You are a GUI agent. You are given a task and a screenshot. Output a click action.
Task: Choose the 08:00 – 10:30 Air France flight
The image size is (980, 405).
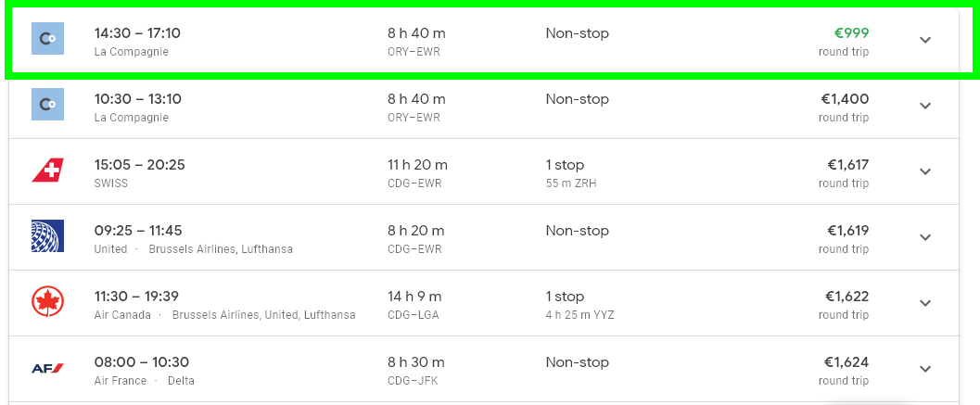[484, 369]
